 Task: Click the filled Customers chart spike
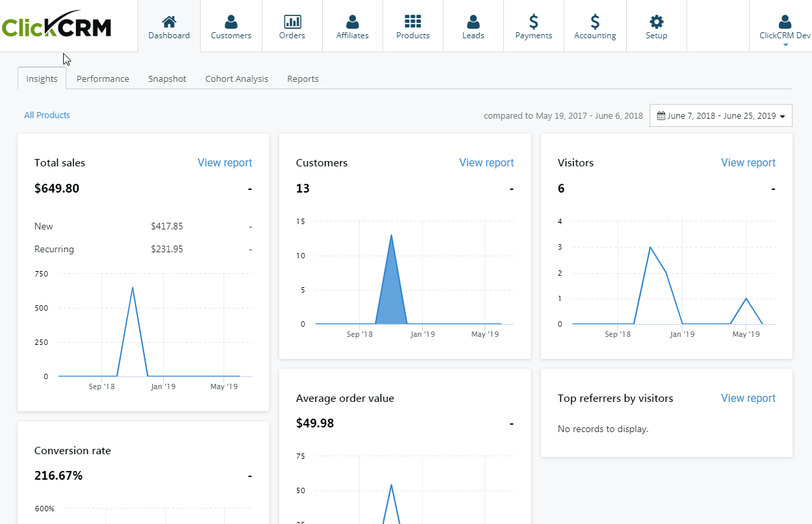pos(391,289)
